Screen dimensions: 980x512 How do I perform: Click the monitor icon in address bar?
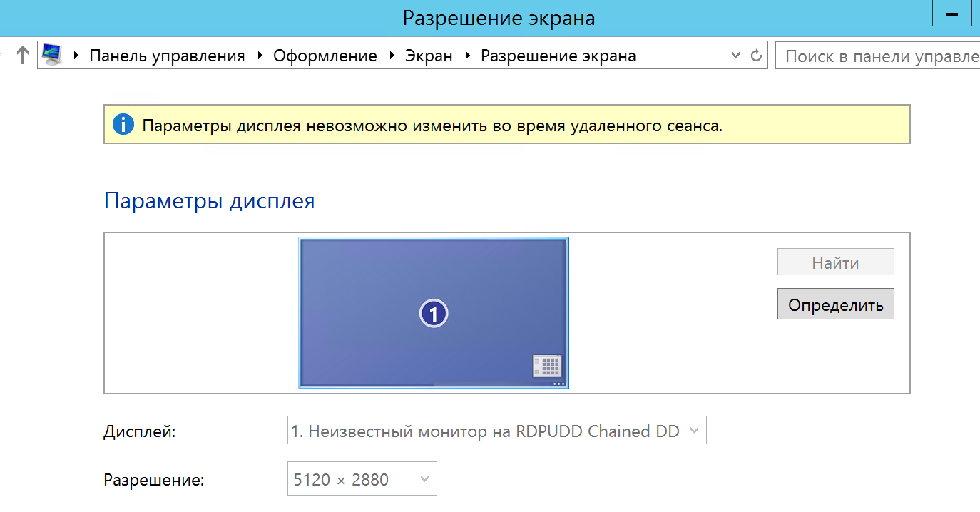[x=51, y=55]
